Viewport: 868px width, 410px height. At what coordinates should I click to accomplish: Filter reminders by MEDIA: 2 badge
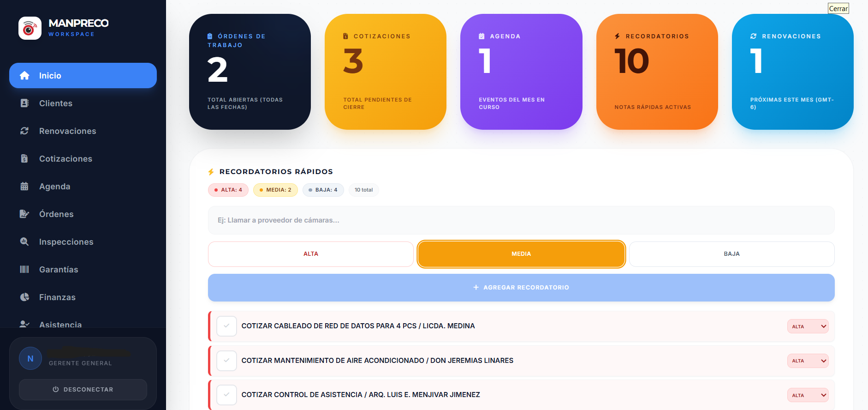tap(275, 190)
